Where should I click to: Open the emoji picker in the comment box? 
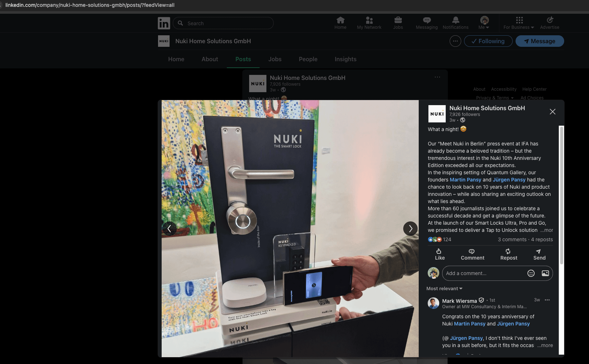(x=531, y=273)
